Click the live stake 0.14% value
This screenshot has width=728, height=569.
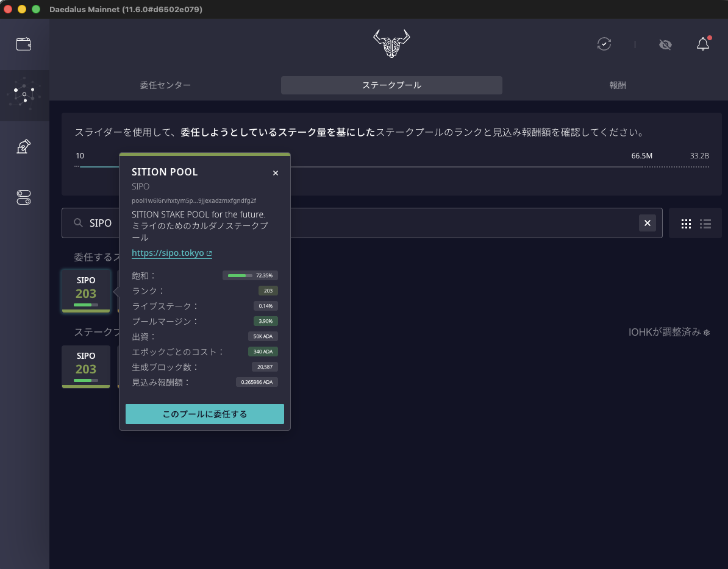(266, 306)
